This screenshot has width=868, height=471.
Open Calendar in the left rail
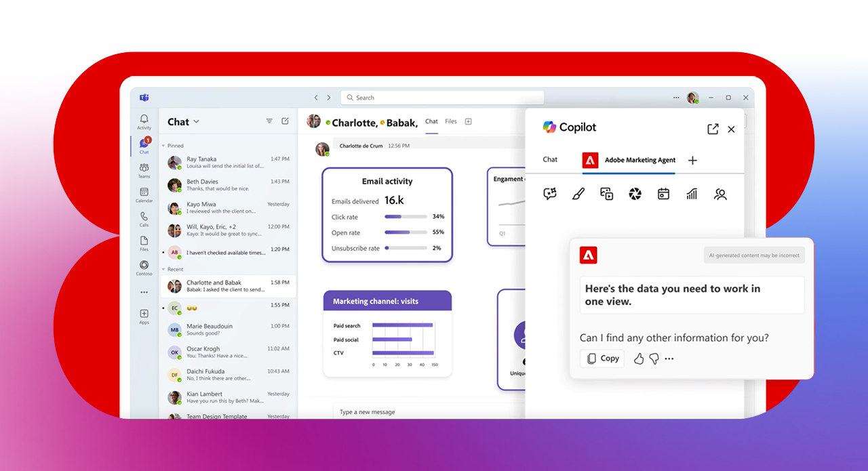click(144, 195)
